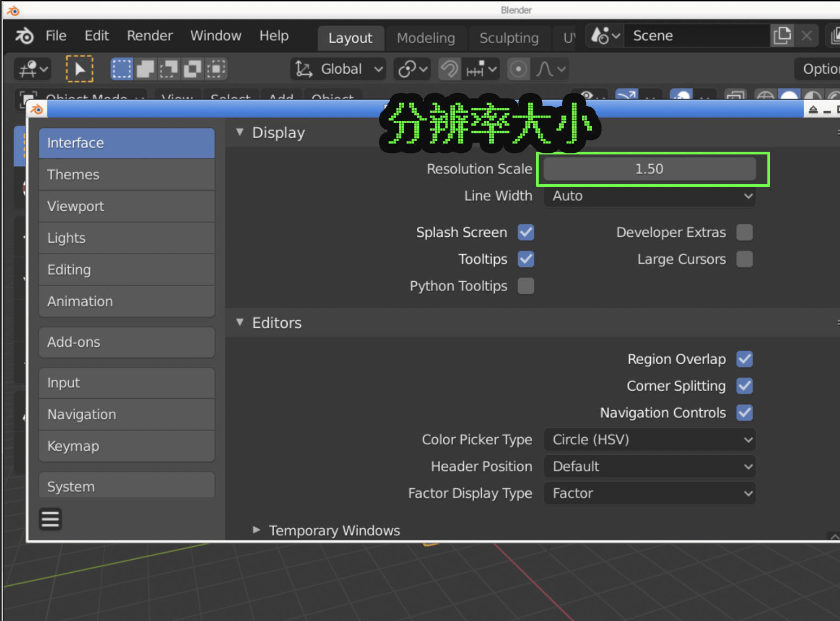The width and height of the screenshot is (840, 621).
Task: Open the editor type cursor dropdown icon
Action: coord(33,69)
